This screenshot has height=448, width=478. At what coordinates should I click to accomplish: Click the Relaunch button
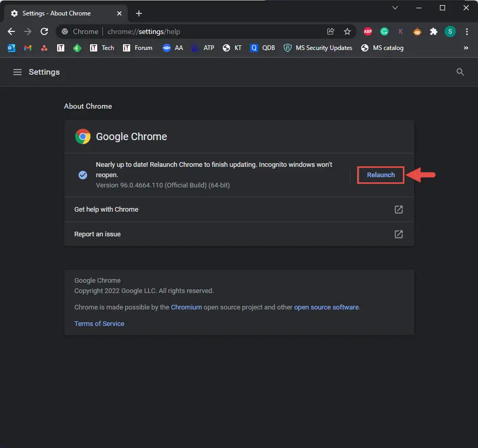click(x=380, y=175)
